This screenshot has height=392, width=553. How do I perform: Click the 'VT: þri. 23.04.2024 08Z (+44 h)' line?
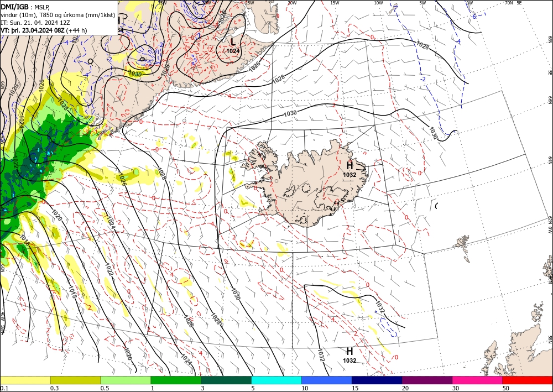(x=44, y=30)
